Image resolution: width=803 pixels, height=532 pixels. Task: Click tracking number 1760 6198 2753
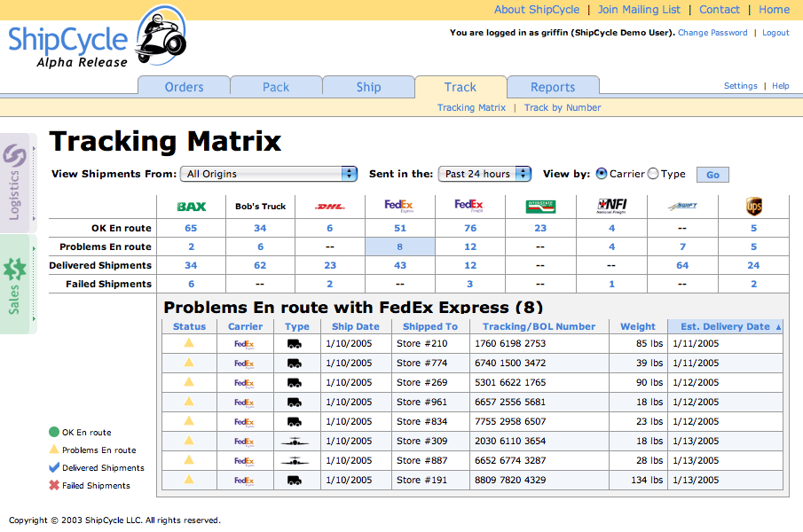[510, 343]
